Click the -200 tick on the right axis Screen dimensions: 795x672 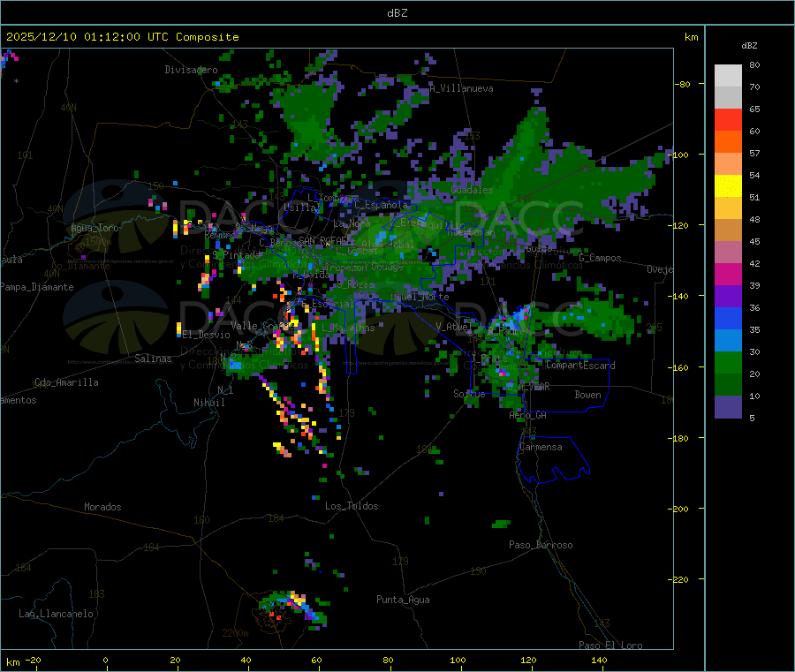tap(680, 509)
